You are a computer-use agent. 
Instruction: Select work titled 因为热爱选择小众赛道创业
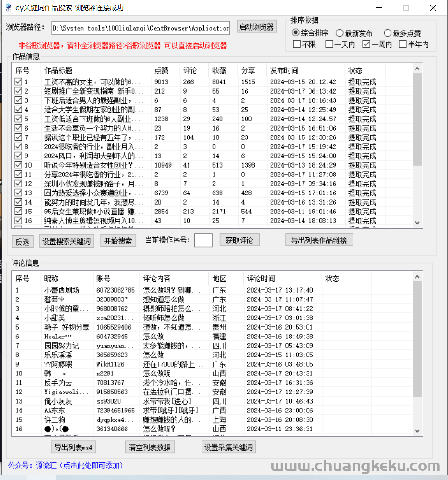(94, 193)
